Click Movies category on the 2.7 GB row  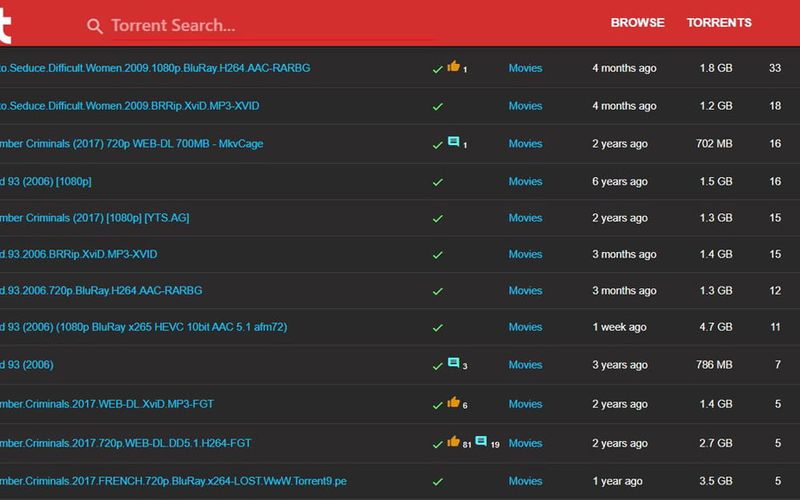click(525, 443)
